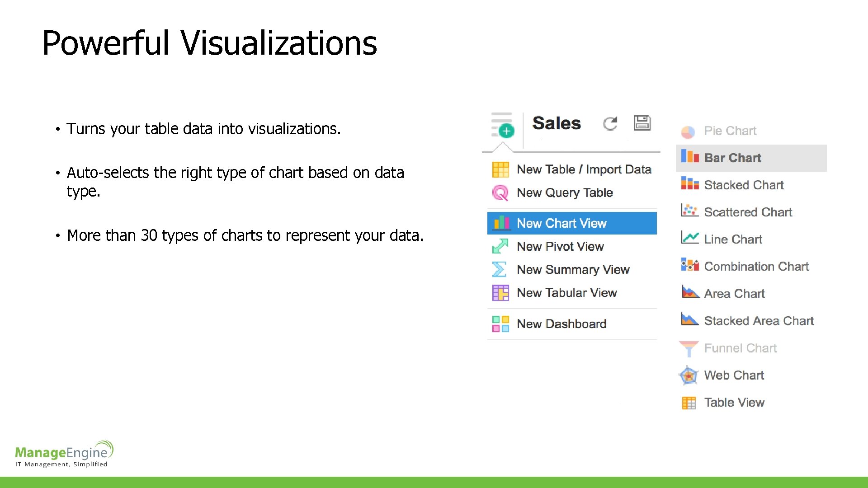Click the Combination Chart icon
868x488 pixels.
[x=689, y=265]
